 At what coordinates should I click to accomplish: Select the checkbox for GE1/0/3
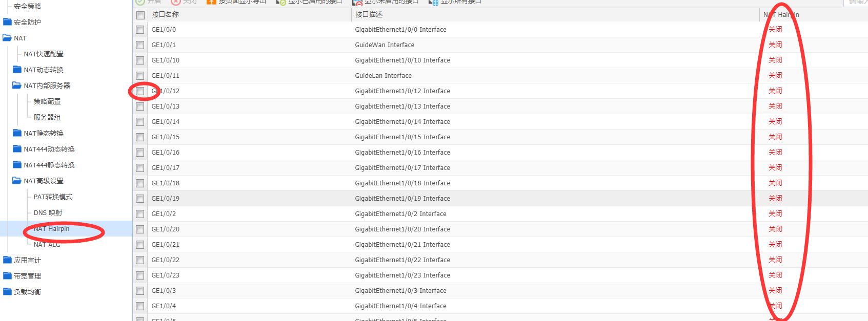(140, 291)
